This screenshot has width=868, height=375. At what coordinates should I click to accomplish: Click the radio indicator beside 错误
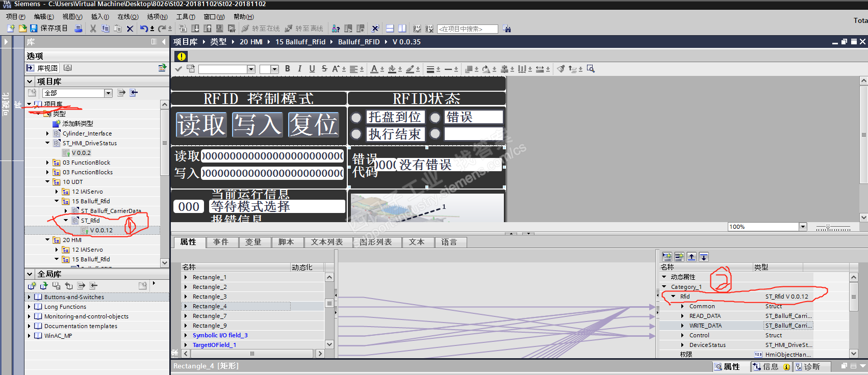pos(435,118)
